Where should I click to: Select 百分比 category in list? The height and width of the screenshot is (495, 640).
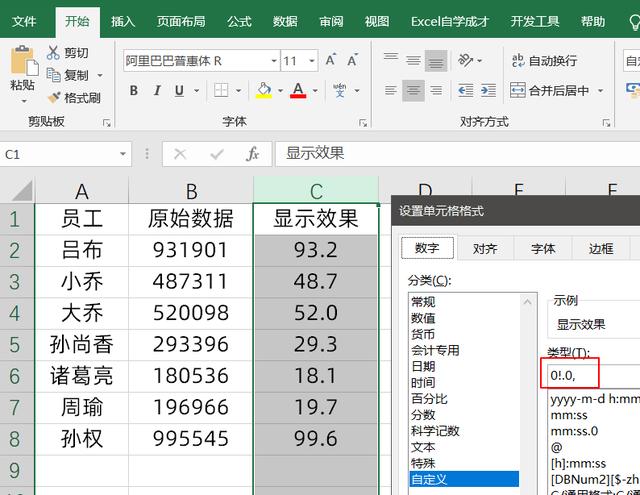coord(429,398)
